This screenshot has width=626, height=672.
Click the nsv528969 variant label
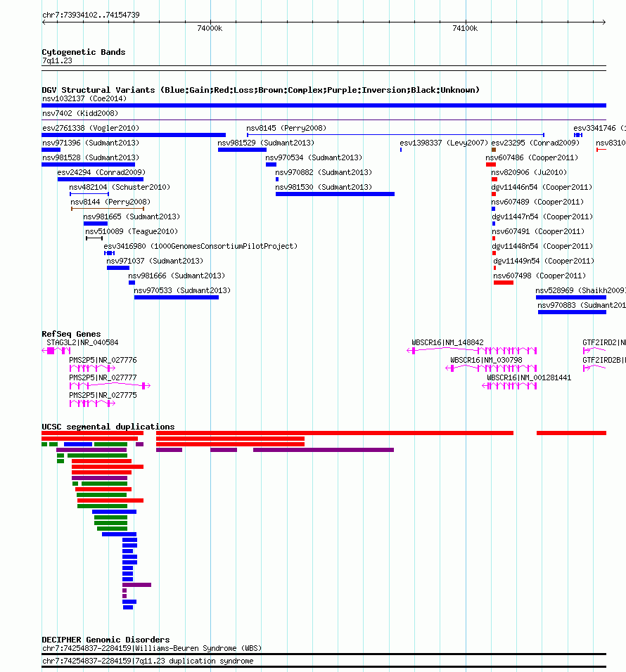click(x=580, y=290)
